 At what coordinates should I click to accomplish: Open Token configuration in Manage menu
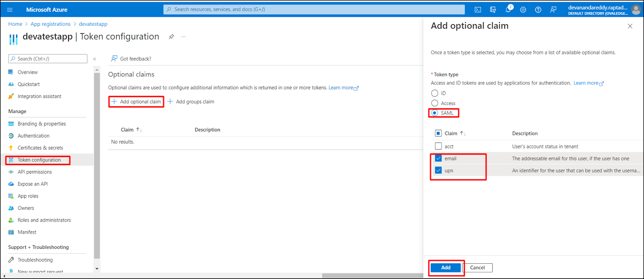click(x=39, y=160)
